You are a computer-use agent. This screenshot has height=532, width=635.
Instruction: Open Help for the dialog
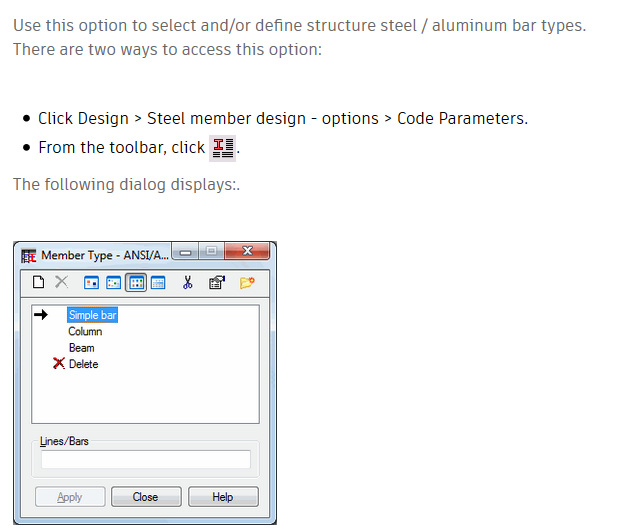[x=222, y=497]
